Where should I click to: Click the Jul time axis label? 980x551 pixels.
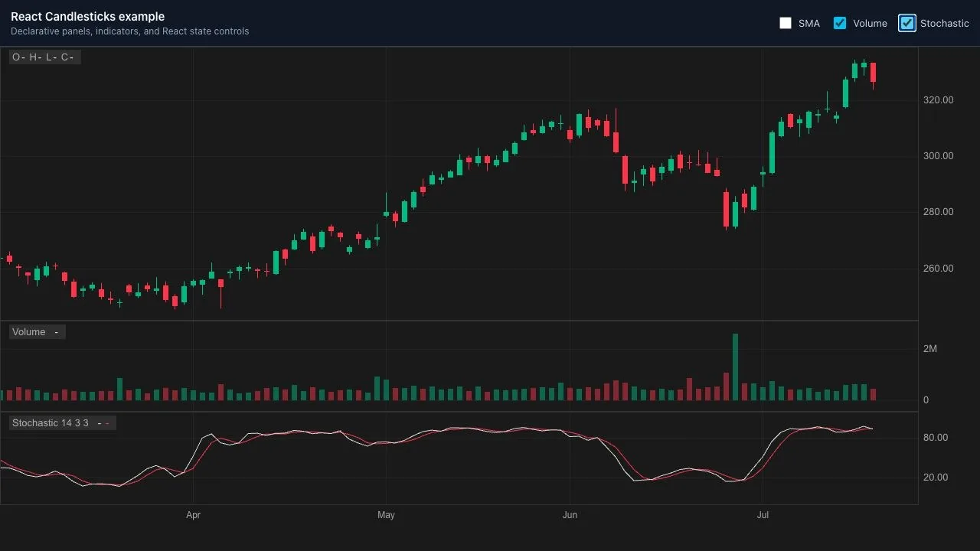pyautogui.click(x=763, y=515)
